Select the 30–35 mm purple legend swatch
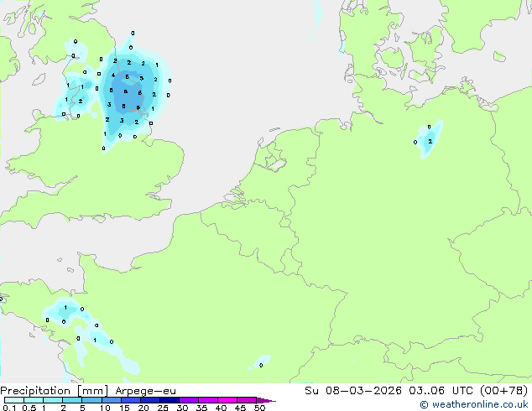This screenshot has width=532, height=411. tap(189, 400)
